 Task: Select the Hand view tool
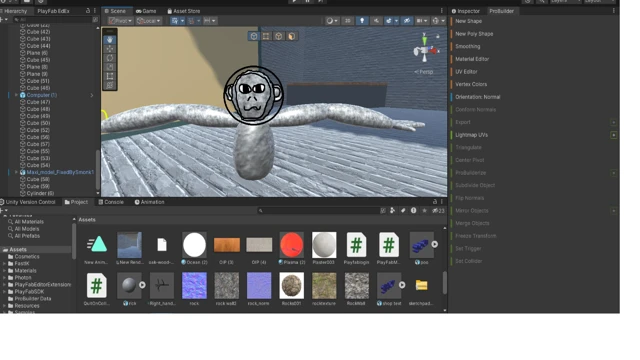[110, 40]
